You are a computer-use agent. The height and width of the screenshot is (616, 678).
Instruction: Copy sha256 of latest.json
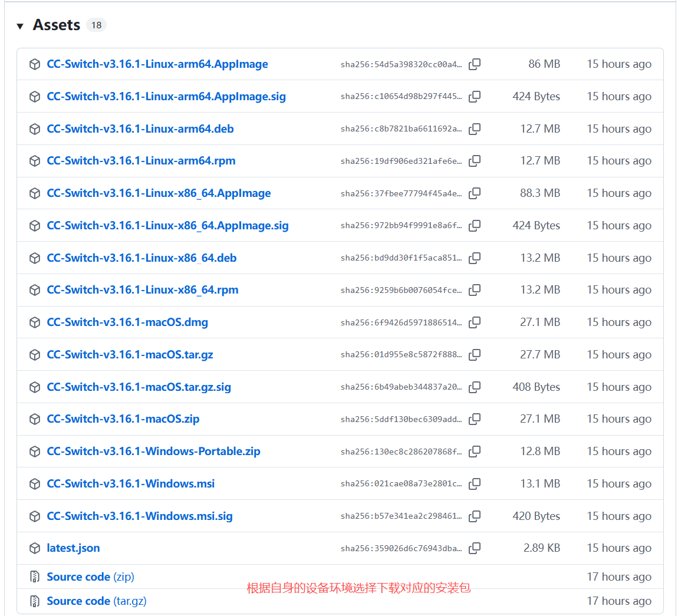[x=475, y=549]
